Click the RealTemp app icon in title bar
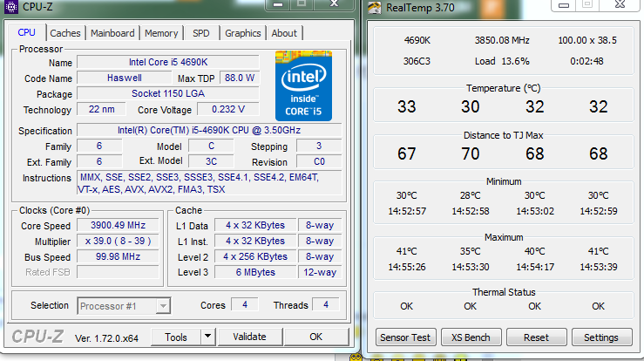This screenshot has width=644, height=361. (x=374, y=7)
